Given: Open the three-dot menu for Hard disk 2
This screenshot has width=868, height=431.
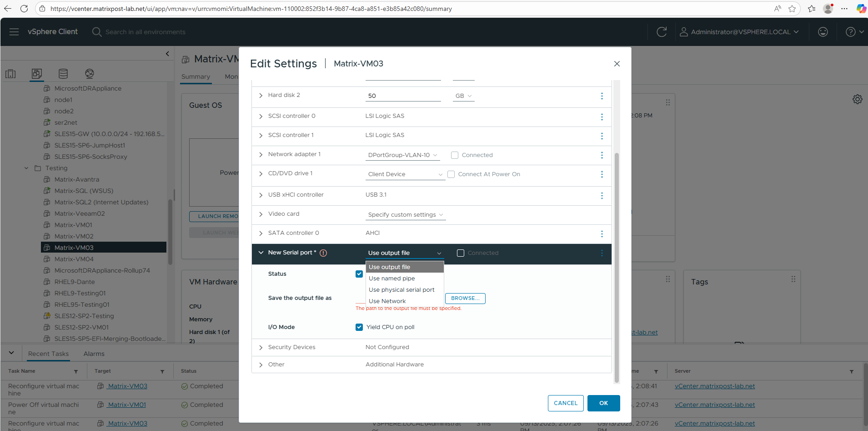Looking at the screenshot, I should [602, 96].
